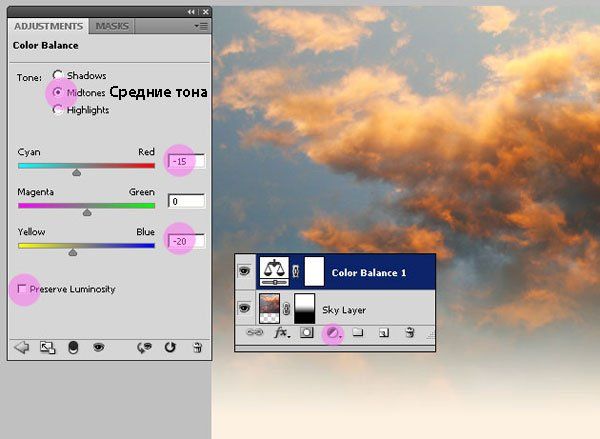600x439 pixels.
Task: Hide the Sky Layer
Action: pyautogui.click(x=244, y=308)
